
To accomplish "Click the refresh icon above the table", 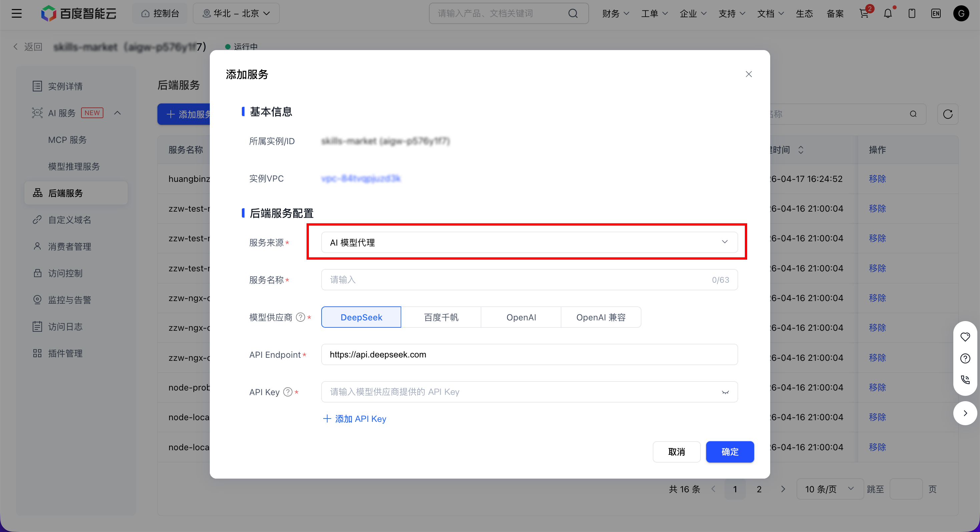I will tap(948, 114).
